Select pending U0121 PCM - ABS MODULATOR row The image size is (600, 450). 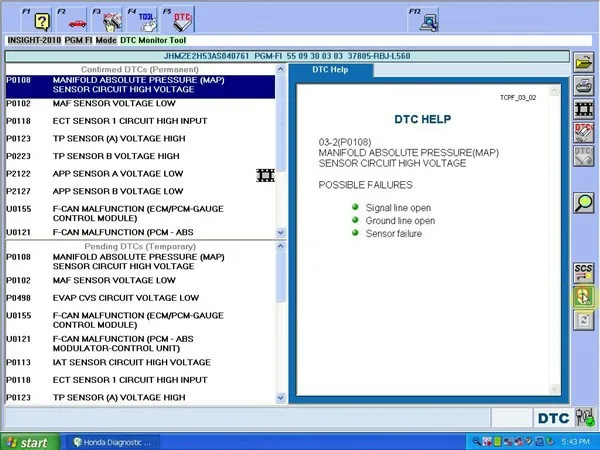pyautogui.click(x=140, y=344)
